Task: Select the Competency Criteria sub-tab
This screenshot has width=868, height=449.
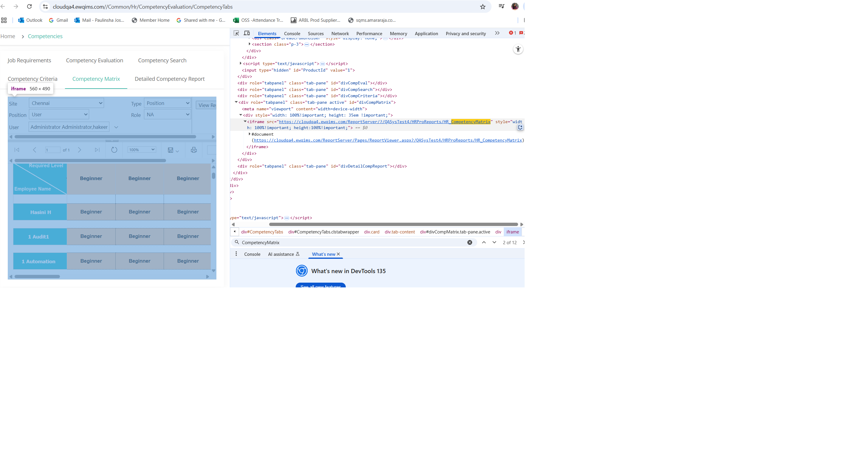Action: pos(33,79)
